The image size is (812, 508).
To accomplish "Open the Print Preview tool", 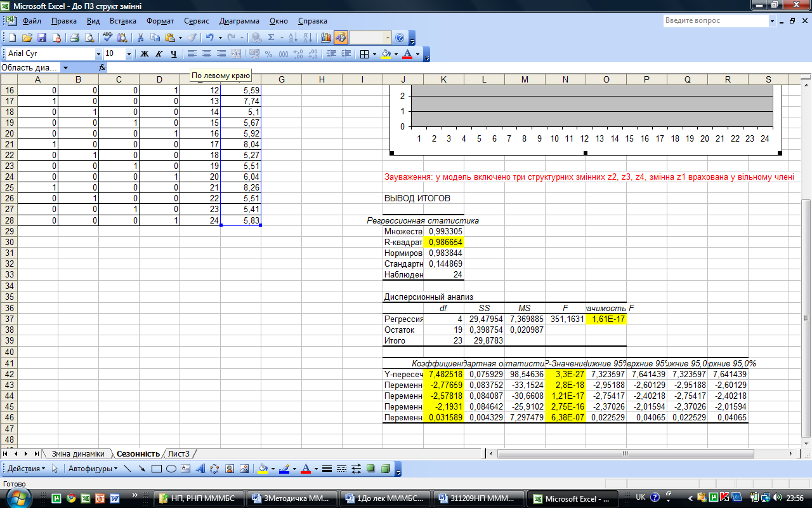I will [89, 37].
